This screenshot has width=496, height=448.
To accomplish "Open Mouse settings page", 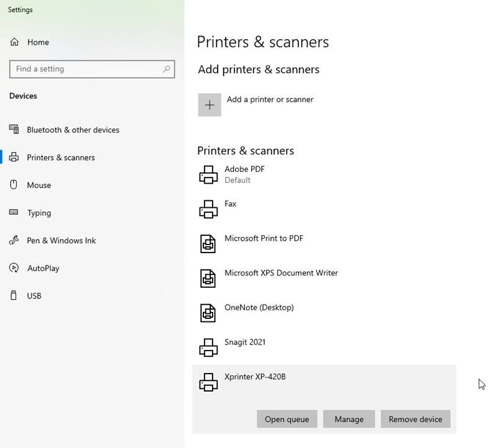I will 39,185.
